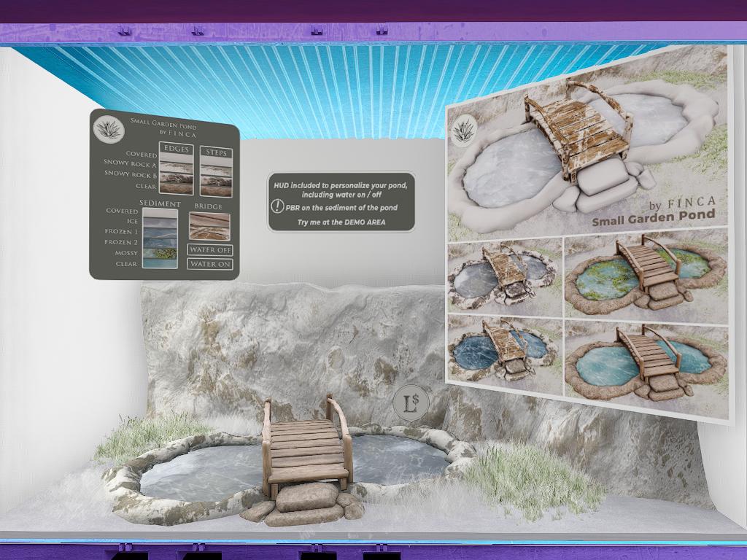
Task: Click the Bridge texture swatch
Action: coord(210,227)
